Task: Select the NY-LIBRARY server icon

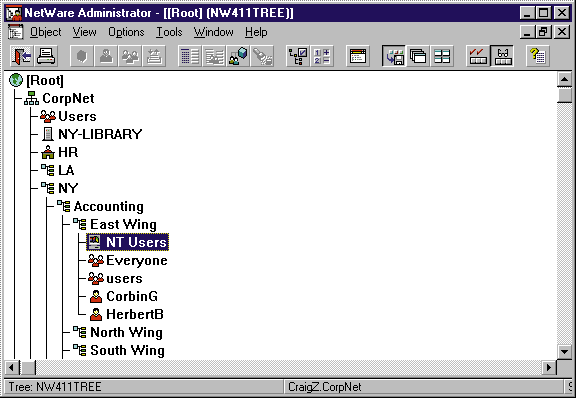Action: [x=48, y=134]
